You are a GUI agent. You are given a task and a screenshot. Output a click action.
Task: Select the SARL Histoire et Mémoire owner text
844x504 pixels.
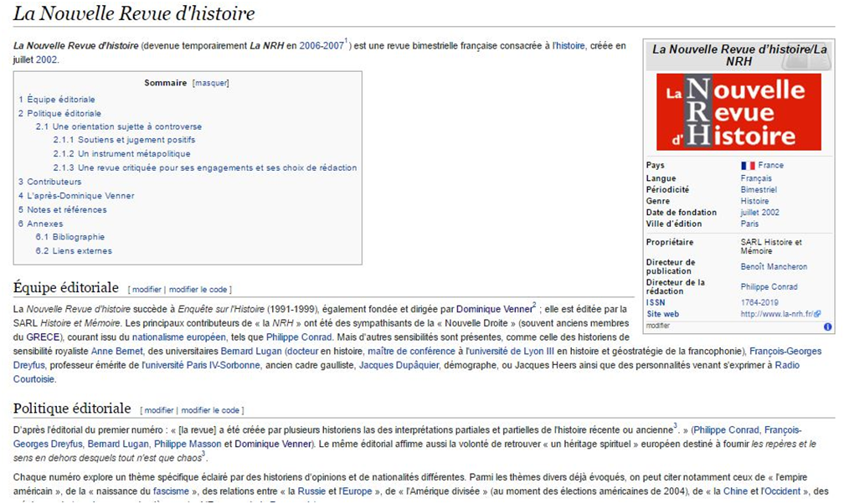pos(771,247)
